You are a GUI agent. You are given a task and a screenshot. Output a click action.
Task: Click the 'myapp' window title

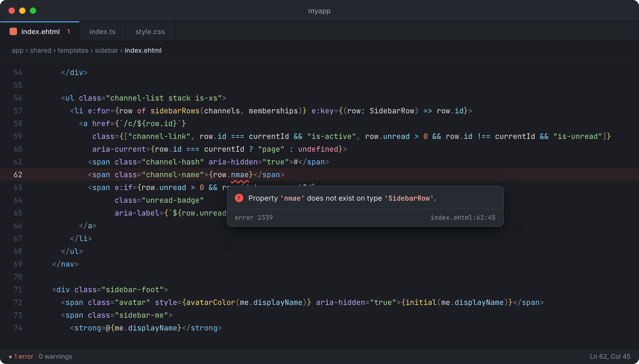(x=319, y=11)
